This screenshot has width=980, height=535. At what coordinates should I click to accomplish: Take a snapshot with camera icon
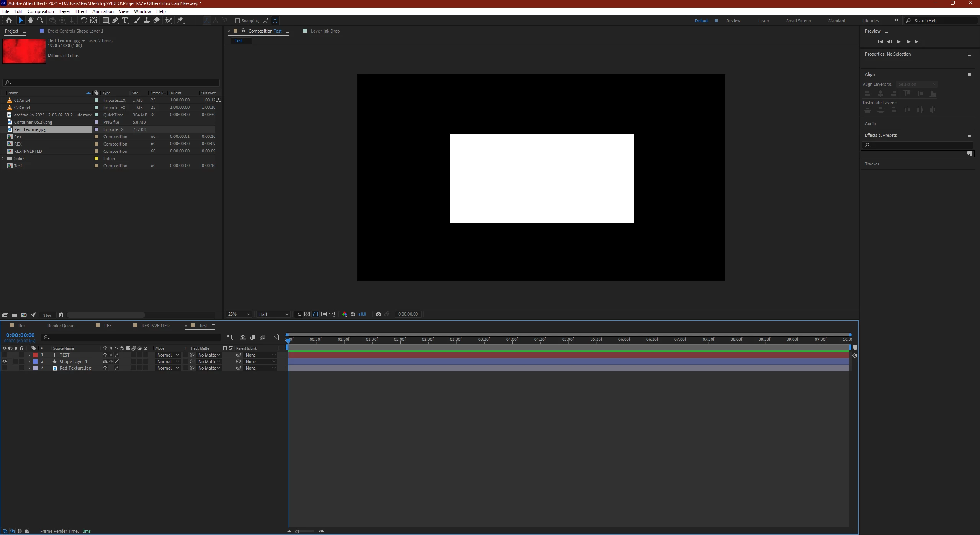point(378,314)
